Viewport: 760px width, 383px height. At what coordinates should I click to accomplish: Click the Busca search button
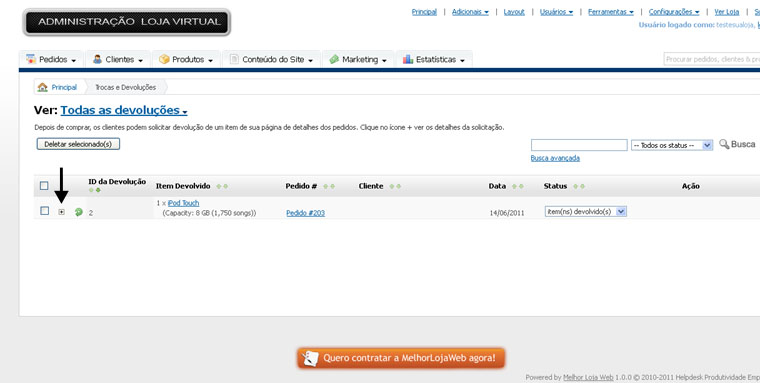pos(737,144)
